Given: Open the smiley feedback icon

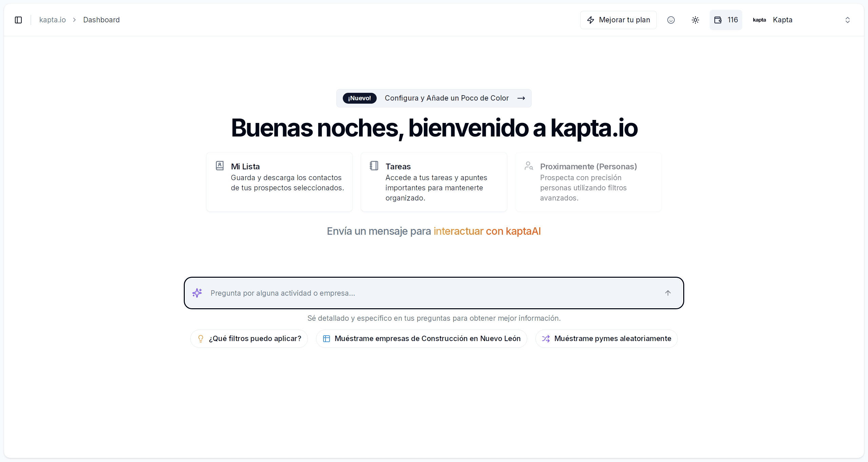Looking at the screenshot, I should pyautogui.click(x=671, y=20).
